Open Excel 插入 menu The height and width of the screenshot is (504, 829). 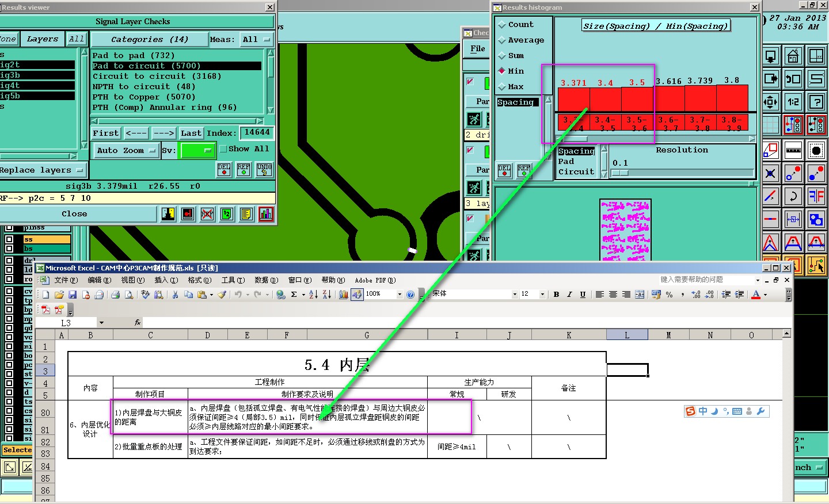click(166, 280)
